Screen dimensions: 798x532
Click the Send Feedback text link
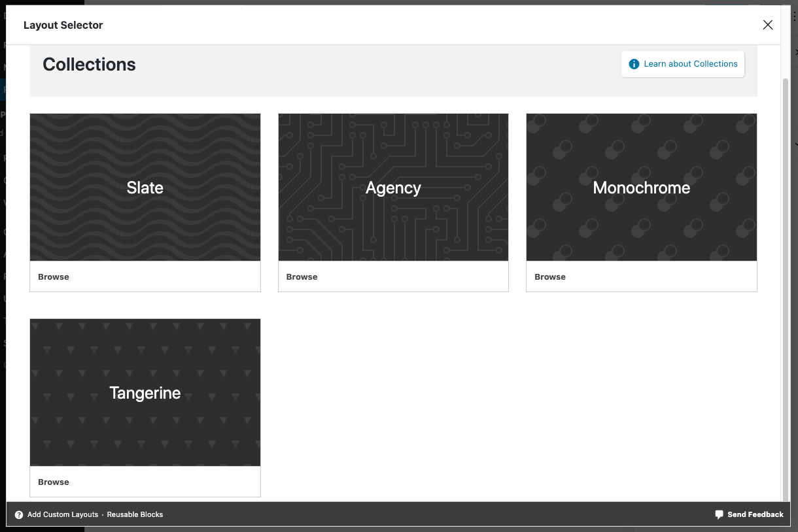pyautogui.click(x=755, y=515)
